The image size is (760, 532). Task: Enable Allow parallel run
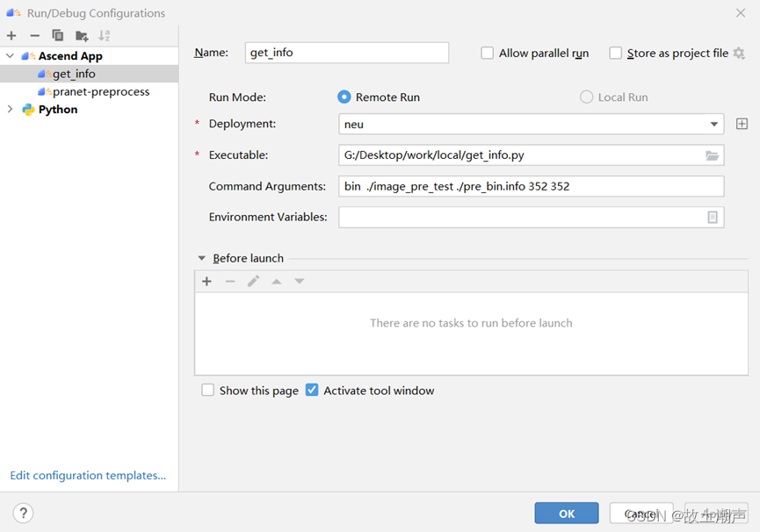click(487, 53)
